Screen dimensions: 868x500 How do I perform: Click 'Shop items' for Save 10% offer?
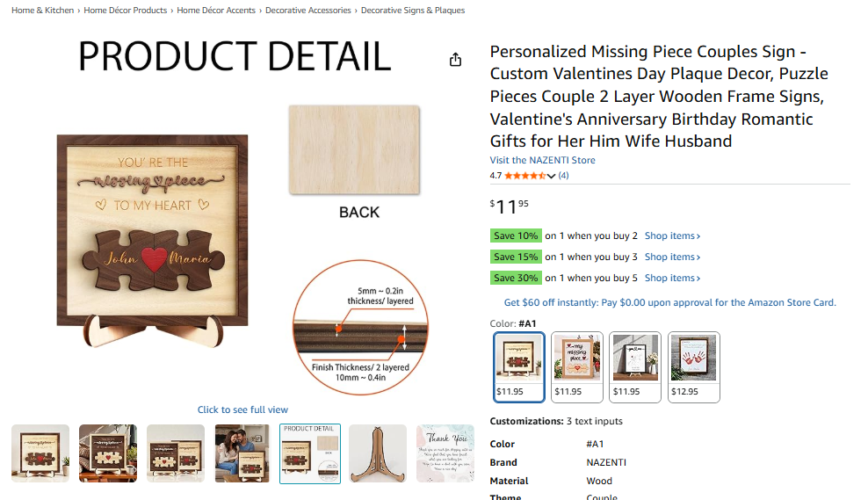click(672, 236)
